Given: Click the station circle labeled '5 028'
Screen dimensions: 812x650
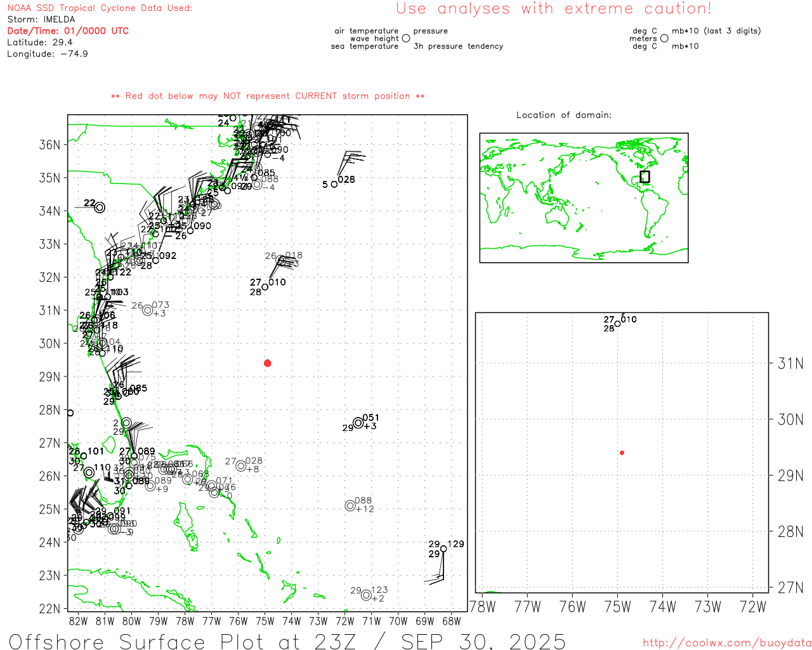Looking at the screenshot, I should pyautogui.click(x=334, y=184).
